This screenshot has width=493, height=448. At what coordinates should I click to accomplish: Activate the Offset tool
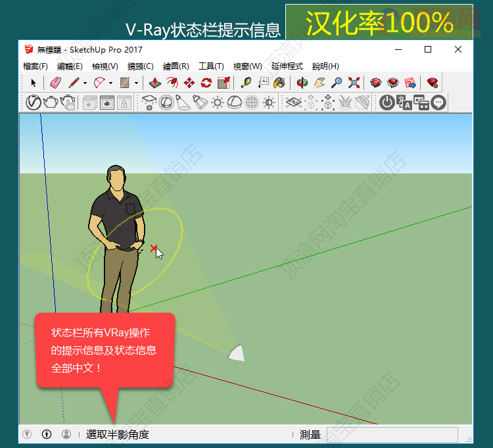(x=172, y=83)
